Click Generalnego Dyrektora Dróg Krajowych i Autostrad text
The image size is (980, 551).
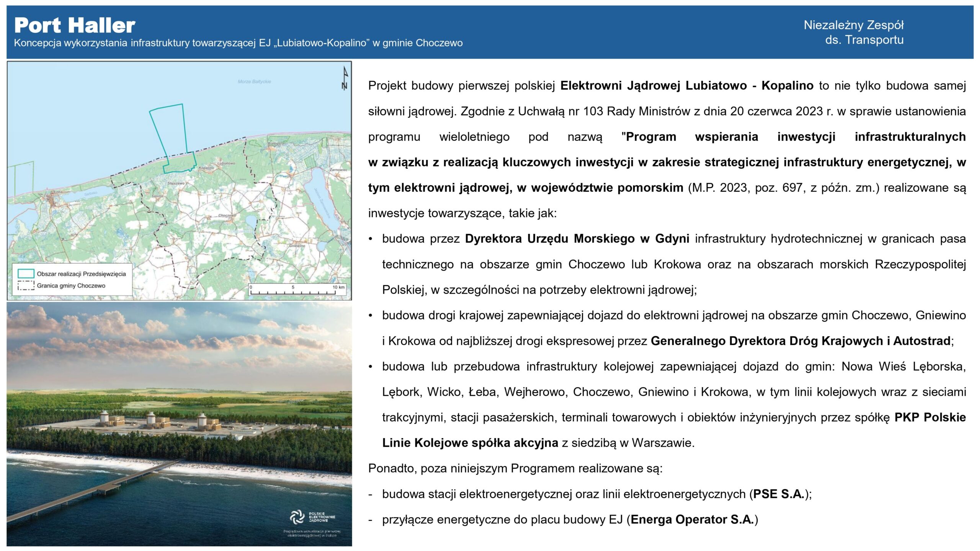point(800,341)
